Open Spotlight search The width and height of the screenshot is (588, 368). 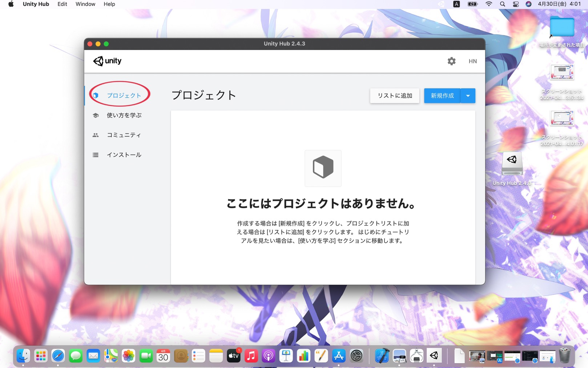pos(502,4)
